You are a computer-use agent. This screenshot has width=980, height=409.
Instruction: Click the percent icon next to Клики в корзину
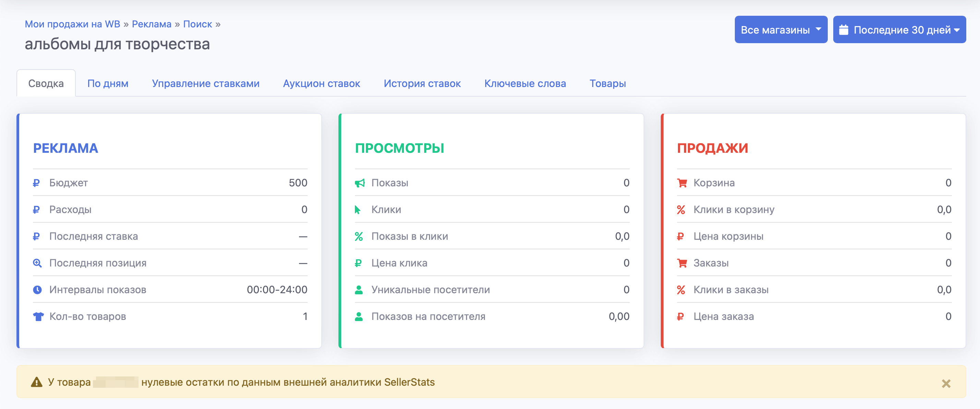click(x=682, y=209)
